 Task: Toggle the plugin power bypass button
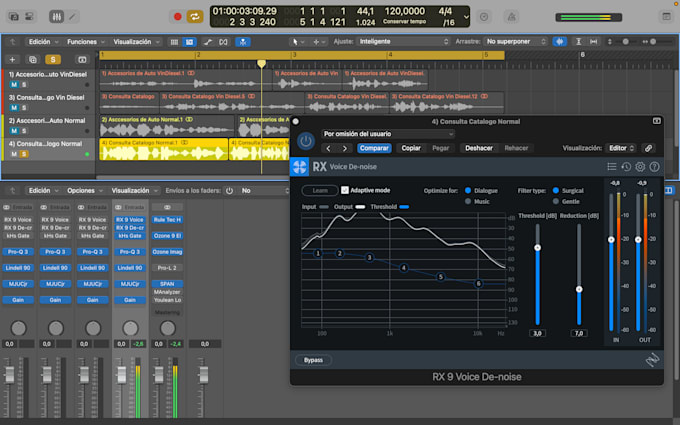pos(306,141)
